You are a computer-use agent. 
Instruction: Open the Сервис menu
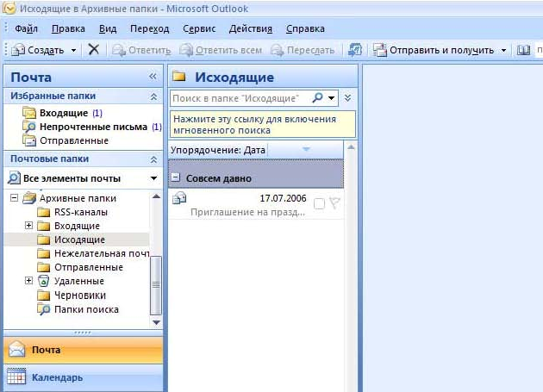coord(199,28)
